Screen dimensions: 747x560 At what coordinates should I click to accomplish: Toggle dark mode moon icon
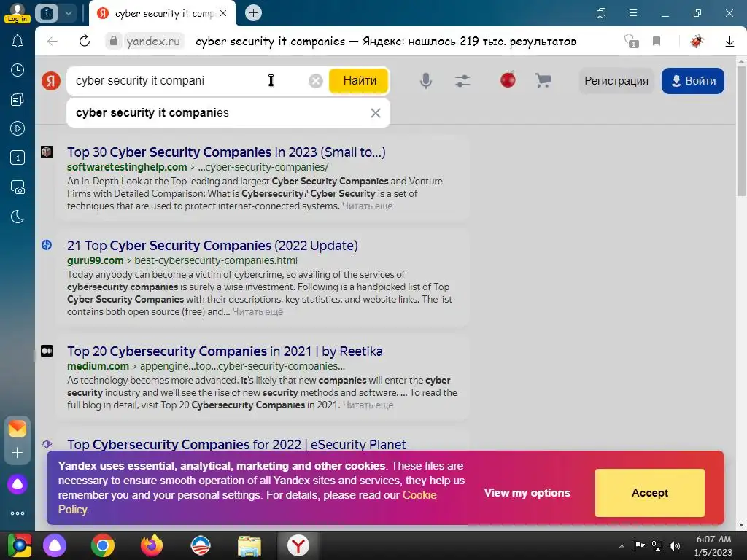click(x=18, y=217)
